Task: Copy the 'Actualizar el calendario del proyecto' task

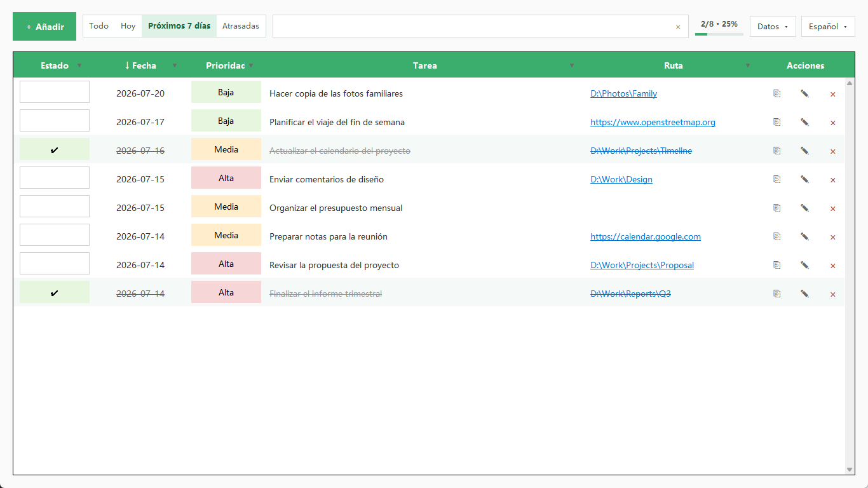Action: (776, 151)
